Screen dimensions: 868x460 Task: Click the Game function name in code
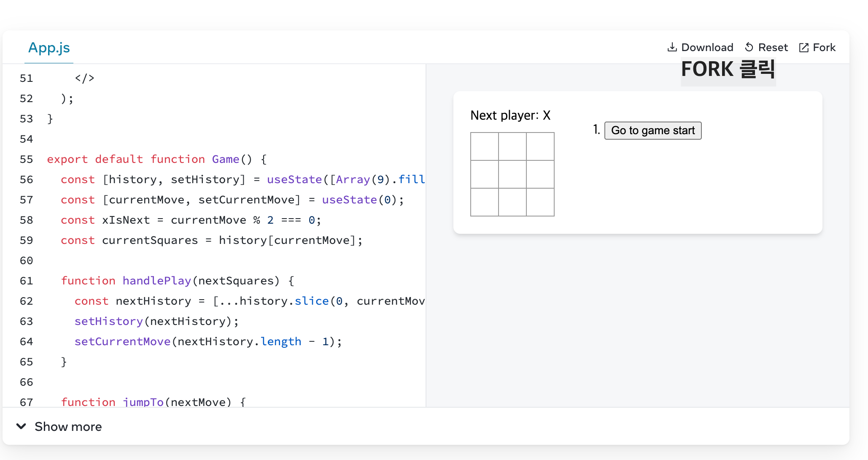click(225, 160)
